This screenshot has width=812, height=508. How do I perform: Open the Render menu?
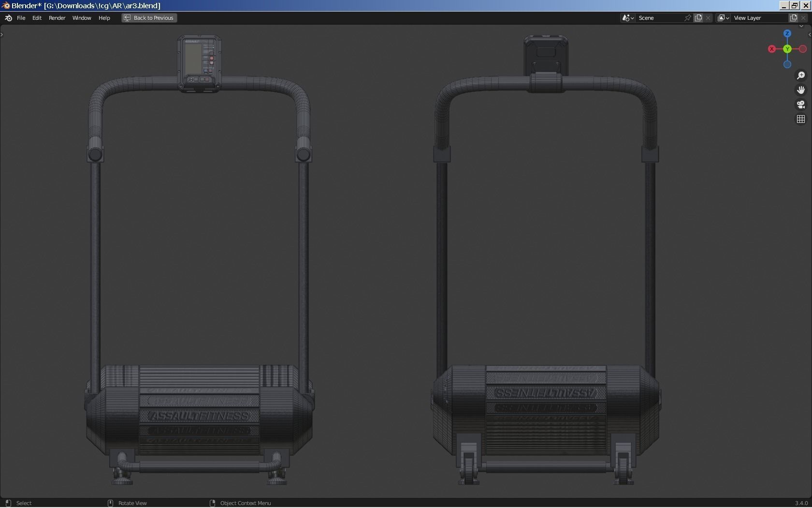(57, 18)
